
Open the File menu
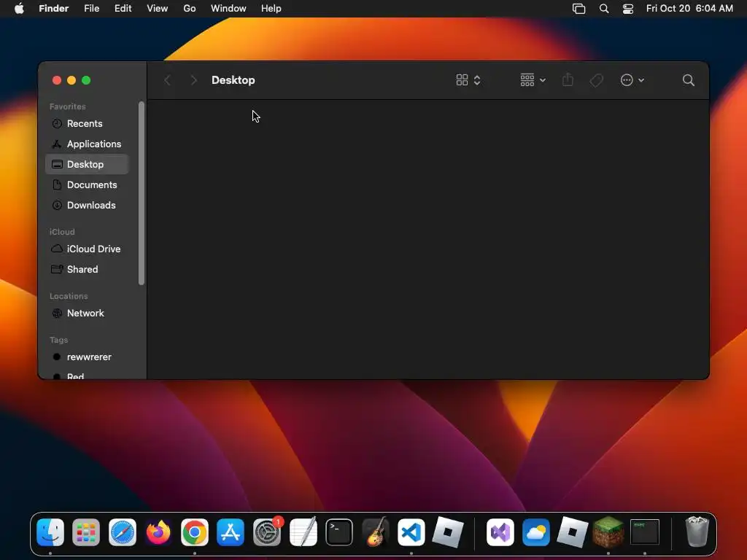[91, 9]
